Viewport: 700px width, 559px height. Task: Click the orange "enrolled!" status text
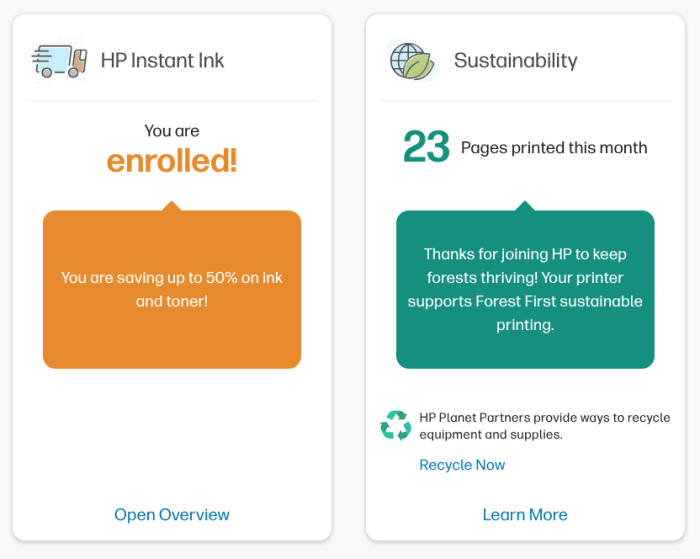click(172, 161)
